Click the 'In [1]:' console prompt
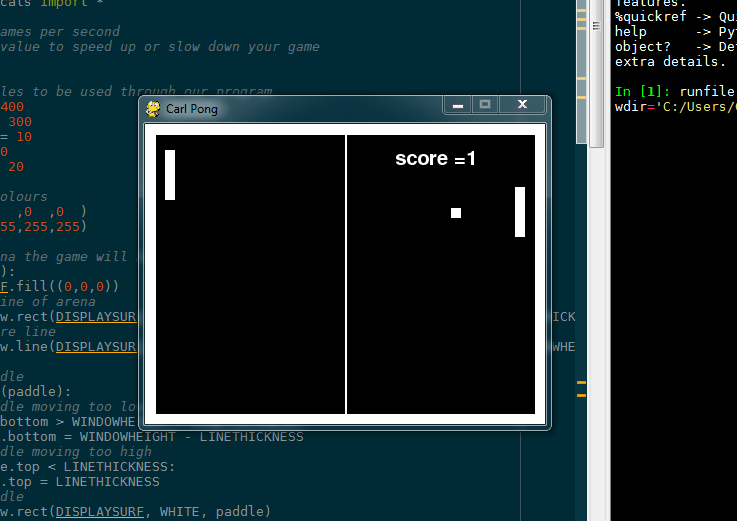This screenshot has width=737, height=521. click(642, 91)
